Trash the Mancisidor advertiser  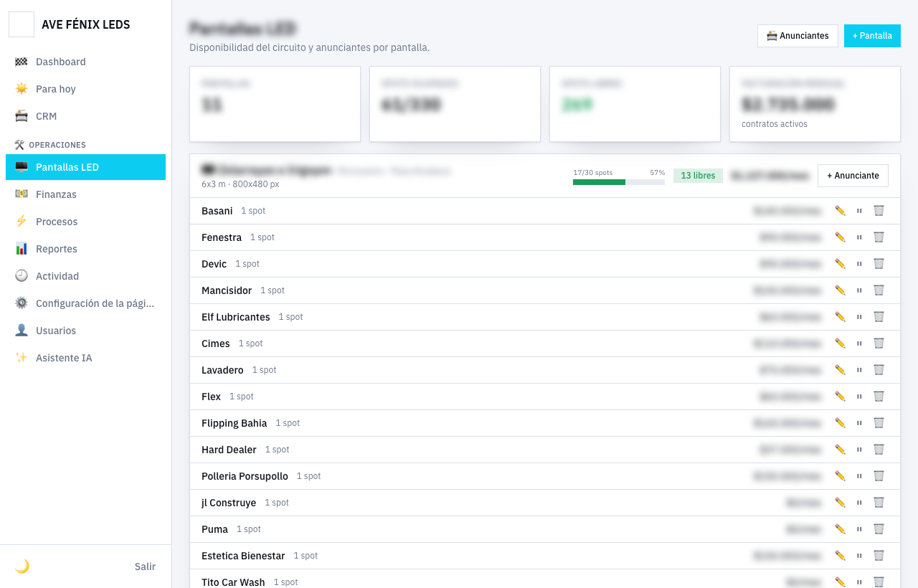pos(879,290)
